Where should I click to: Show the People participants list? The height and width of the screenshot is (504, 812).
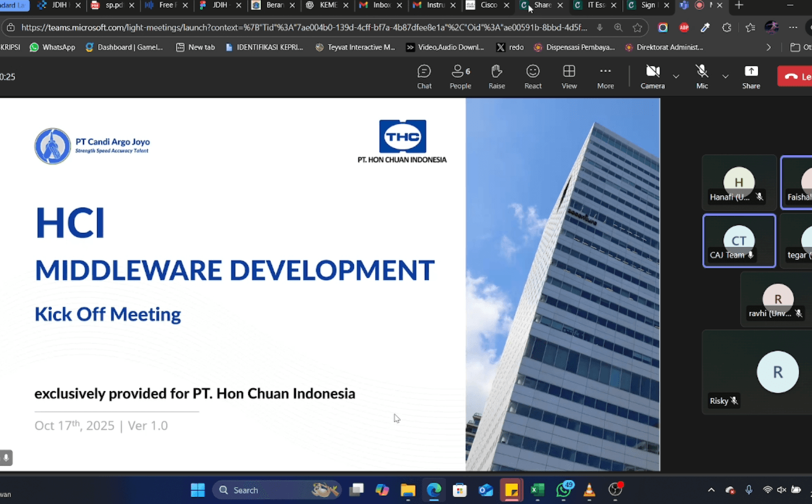click(460, 77)
